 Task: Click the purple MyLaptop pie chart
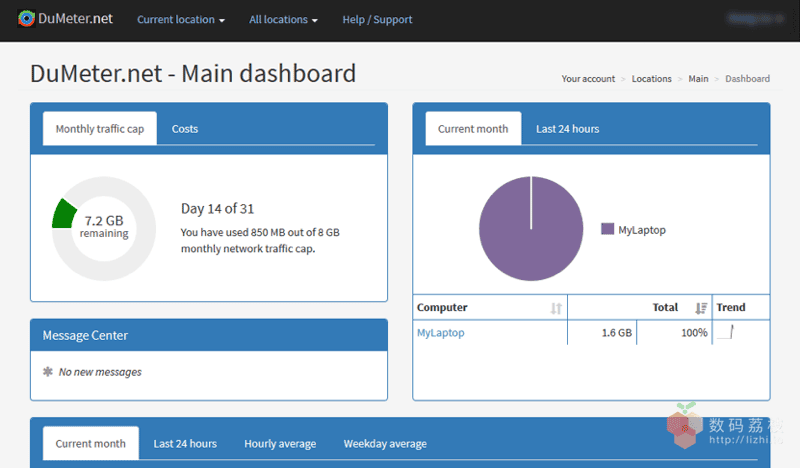[x=531, y=229]
